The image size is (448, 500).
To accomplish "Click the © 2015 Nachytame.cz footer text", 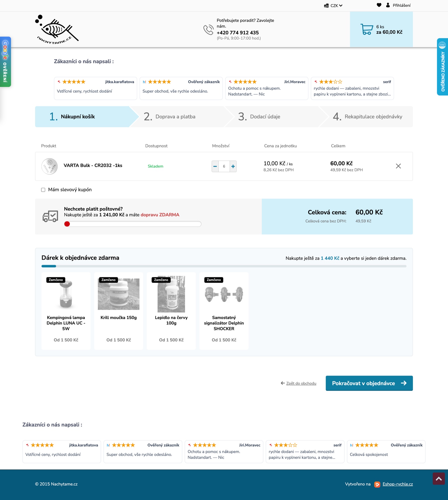I will (56, 484).
